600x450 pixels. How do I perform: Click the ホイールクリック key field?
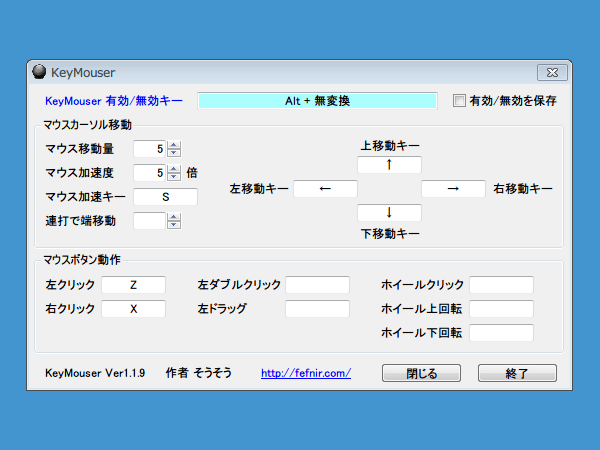click(x=501, y=285)
